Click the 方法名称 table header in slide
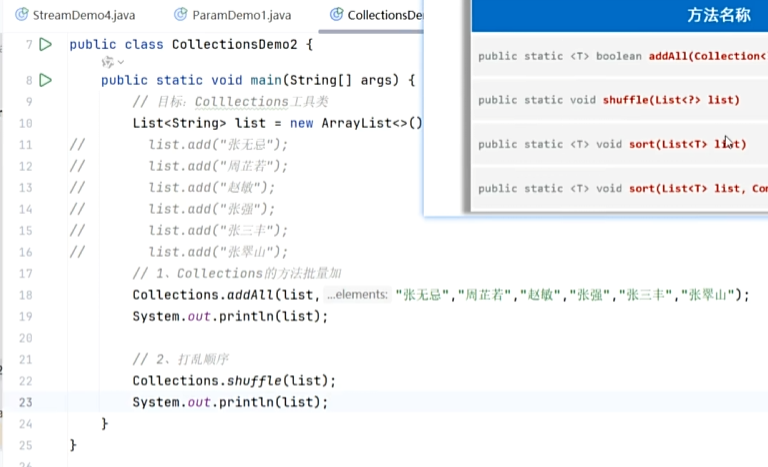The image size is (768, 467). point(719,16)
